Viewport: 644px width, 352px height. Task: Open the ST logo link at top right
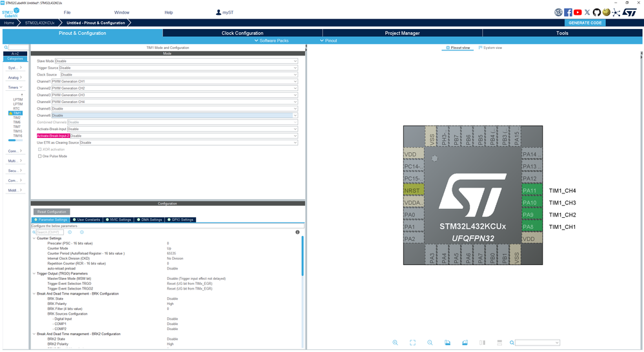pos(629,12)
